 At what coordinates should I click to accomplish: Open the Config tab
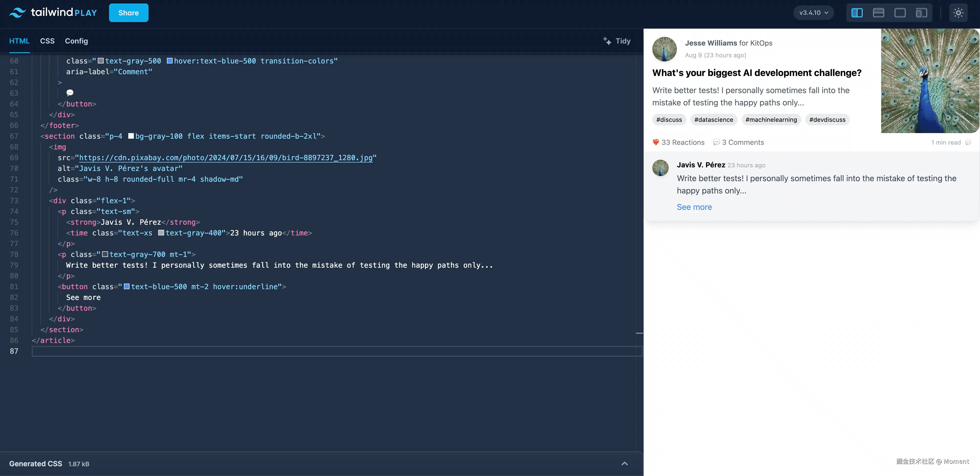[x=76, y=41]
